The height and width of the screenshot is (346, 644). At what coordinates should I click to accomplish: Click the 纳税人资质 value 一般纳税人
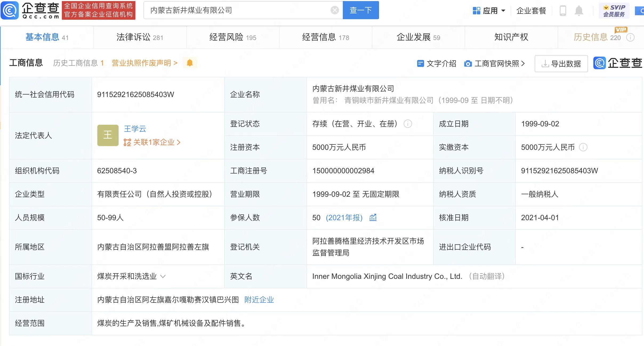(x=540, y=194)
